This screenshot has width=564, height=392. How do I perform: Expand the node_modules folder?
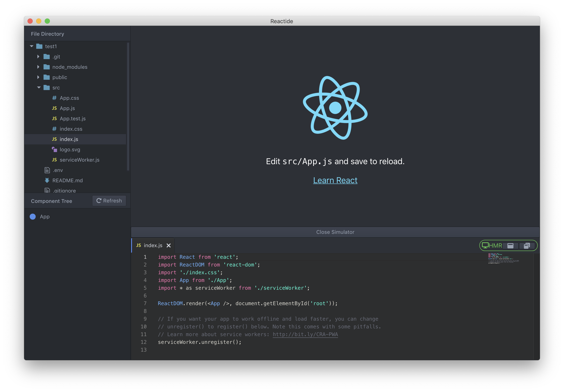[38, 67]
